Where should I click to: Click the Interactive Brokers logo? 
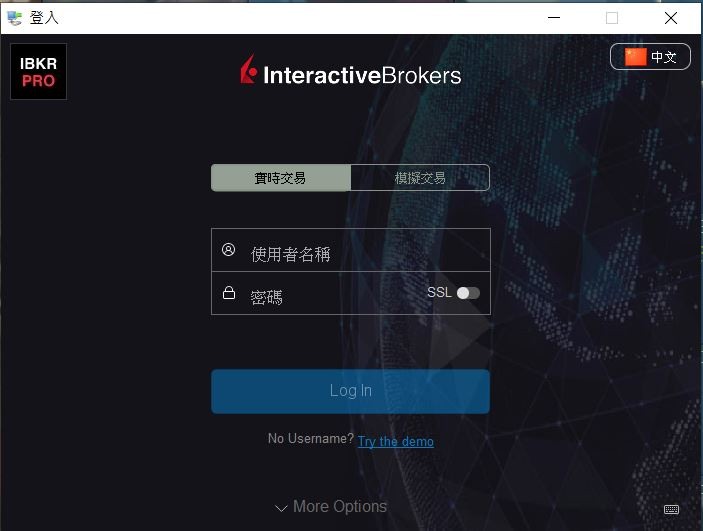pyautogui.click(x=351, y=70)
